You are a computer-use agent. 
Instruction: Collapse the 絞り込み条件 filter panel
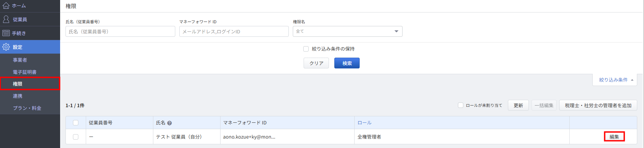tap(615, 80)
